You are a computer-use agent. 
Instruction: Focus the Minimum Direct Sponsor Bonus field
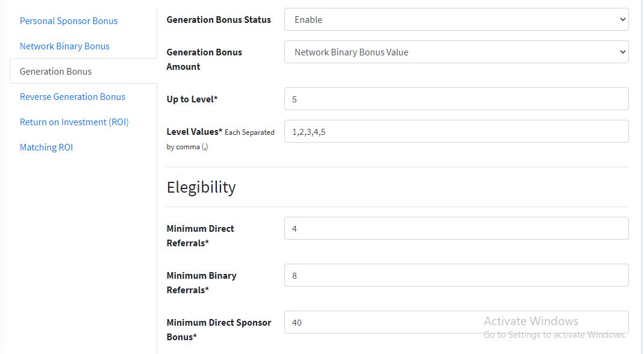[x=456, y=323]
